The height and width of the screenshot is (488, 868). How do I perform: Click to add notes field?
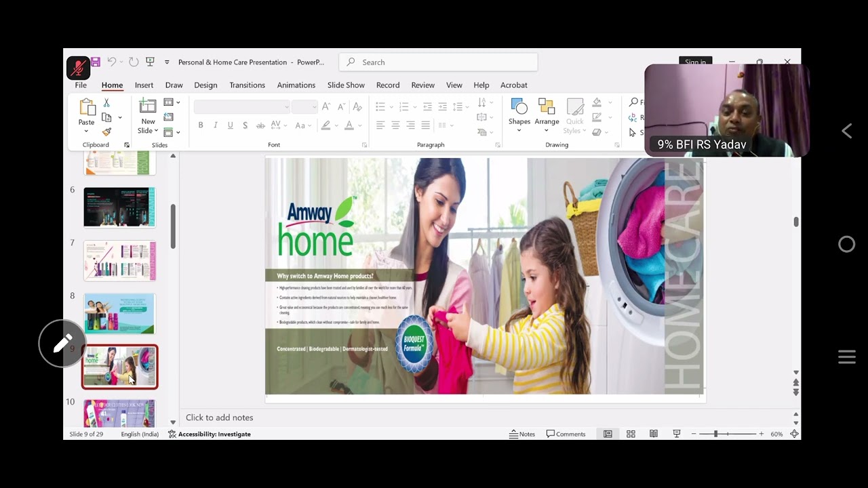point(219,418)
